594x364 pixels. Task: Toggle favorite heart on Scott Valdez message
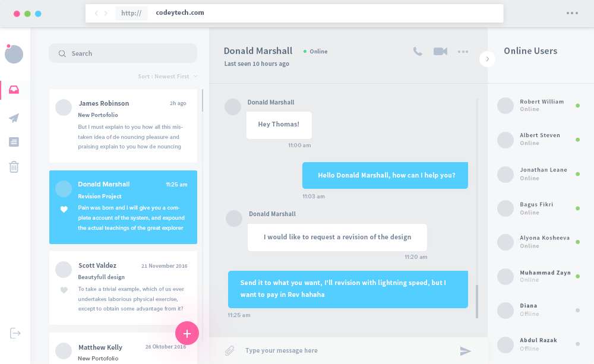click(x=64, y=290)
